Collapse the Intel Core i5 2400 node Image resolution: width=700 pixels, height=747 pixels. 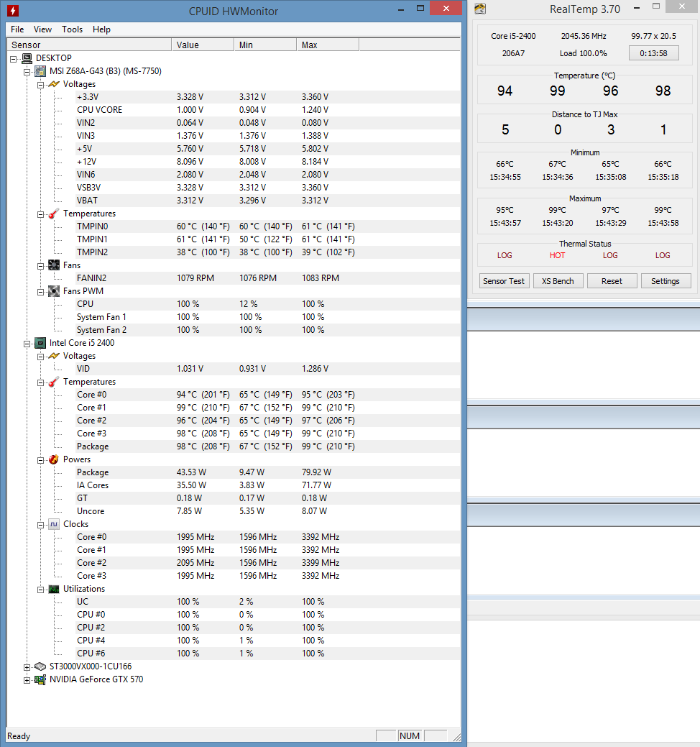(27, 344)
